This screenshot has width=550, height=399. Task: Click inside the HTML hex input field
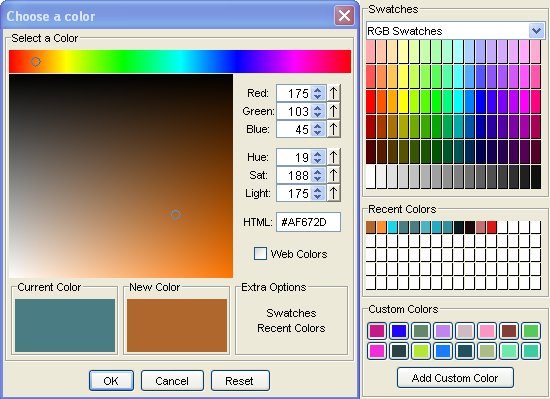308,222
